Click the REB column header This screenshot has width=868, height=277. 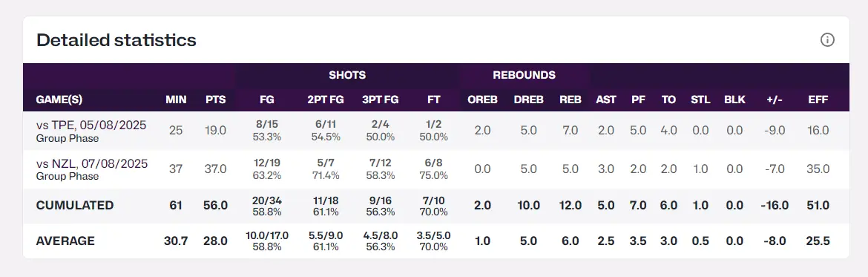571,100
